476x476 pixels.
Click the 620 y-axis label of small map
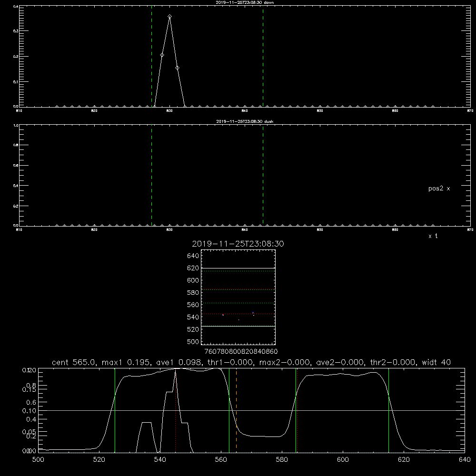(193, 268)
